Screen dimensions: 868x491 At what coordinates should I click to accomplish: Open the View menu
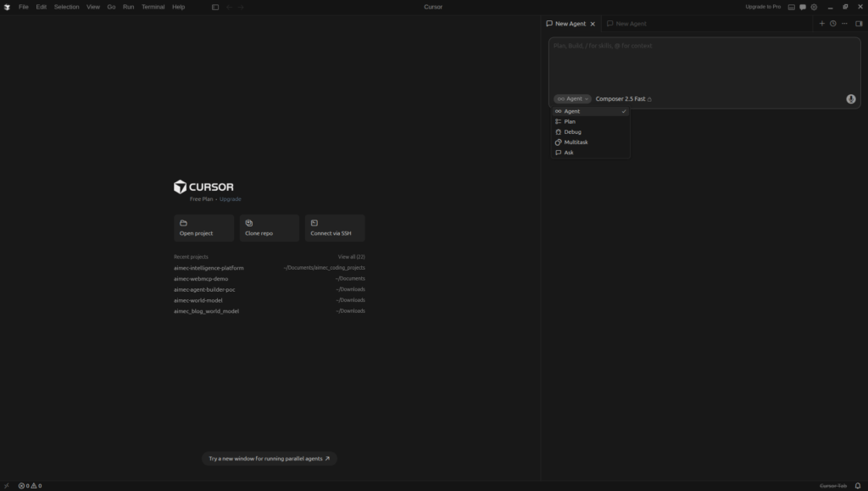(93, 7)
